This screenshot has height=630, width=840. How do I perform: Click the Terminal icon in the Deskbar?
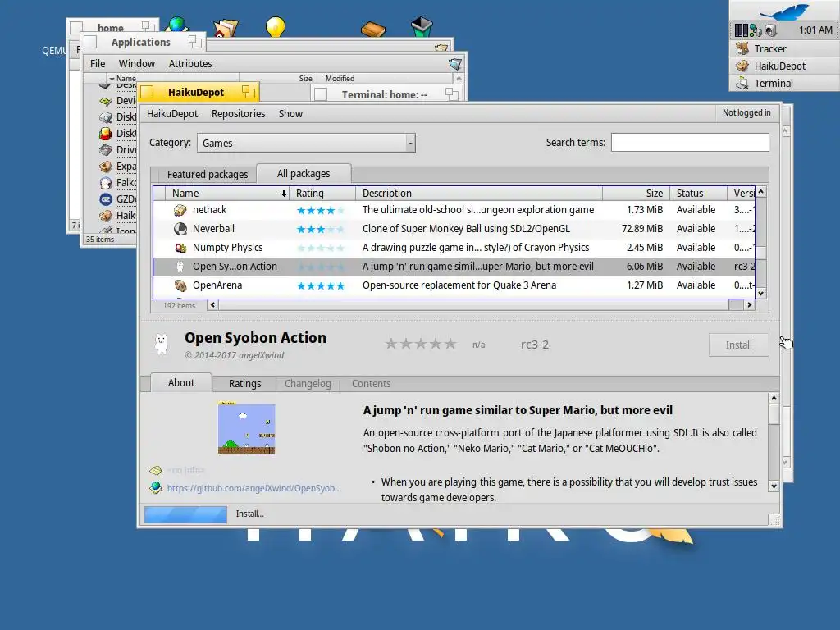742,83
